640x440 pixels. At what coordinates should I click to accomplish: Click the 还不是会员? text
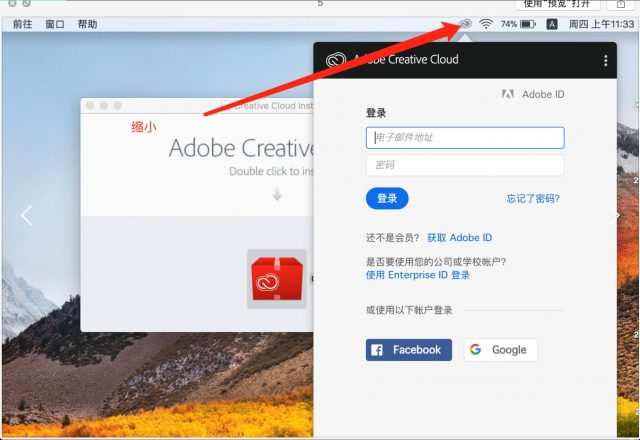[393, 238]
